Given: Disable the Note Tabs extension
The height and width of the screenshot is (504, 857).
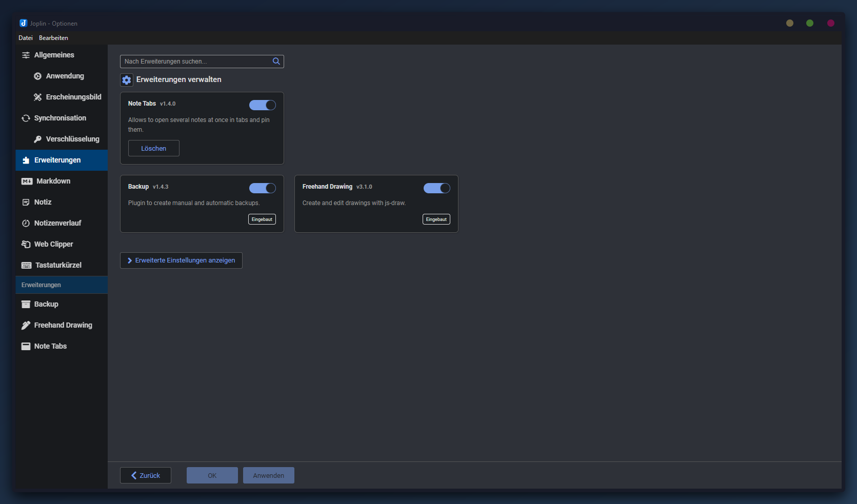Looking at the screenshot, I should click(x=263, y=105).
